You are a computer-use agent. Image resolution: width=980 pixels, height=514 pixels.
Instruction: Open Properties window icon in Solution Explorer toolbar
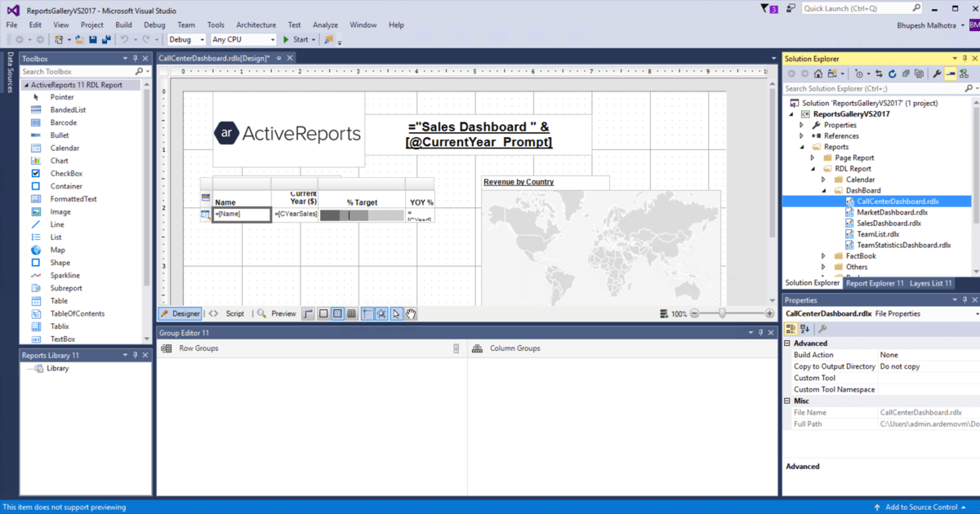935,73
